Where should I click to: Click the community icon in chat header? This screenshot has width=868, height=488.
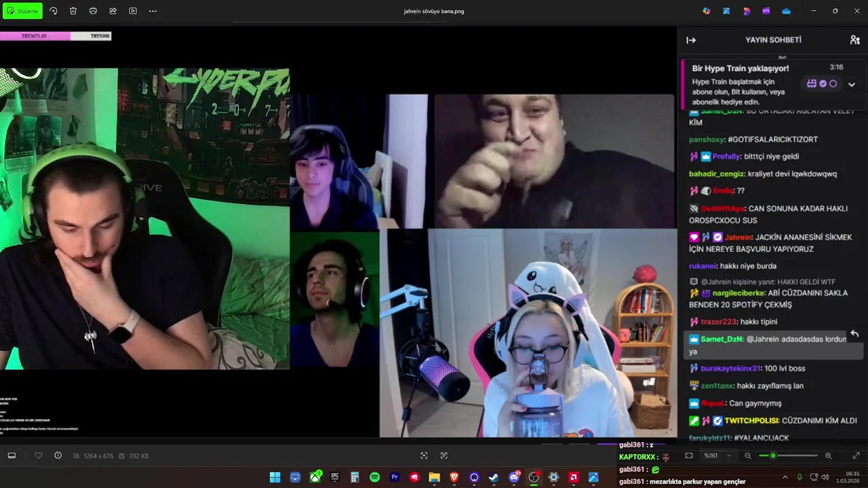coord(855,40)
